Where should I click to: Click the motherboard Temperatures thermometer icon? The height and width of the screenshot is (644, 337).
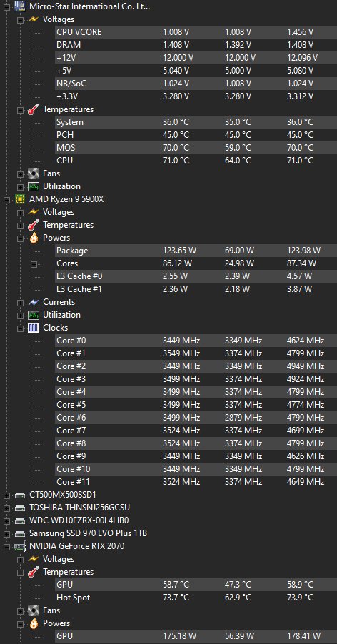(34, 109)
